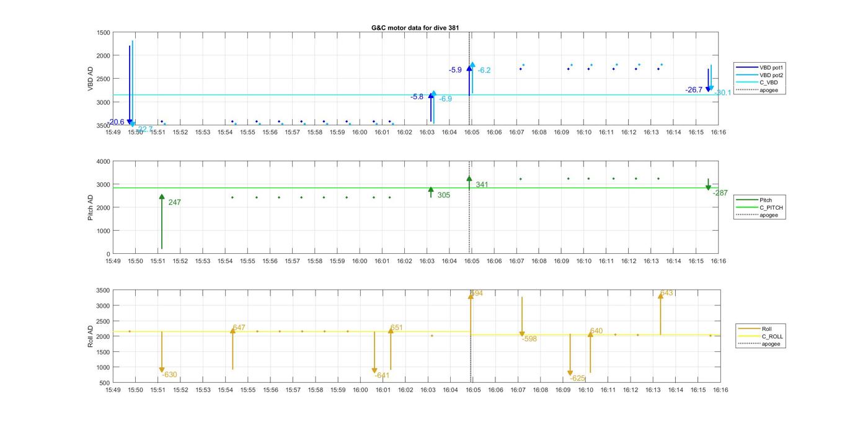868x430 pixels.
Task: Click the 'VBD AD' y-axis label
Action: (91, 79)
